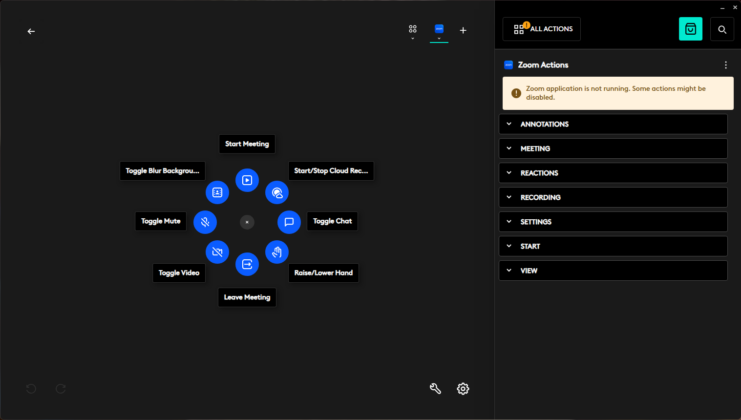This screenshot has width=741, height=420.
Task: Click the Toggle Video label
Action: (179, 273)
